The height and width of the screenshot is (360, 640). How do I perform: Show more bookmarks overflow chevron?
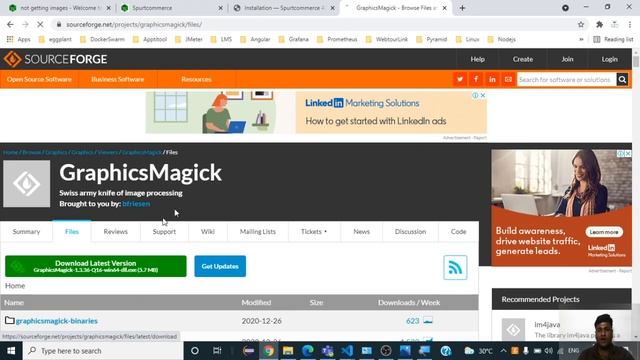point(581,39)
